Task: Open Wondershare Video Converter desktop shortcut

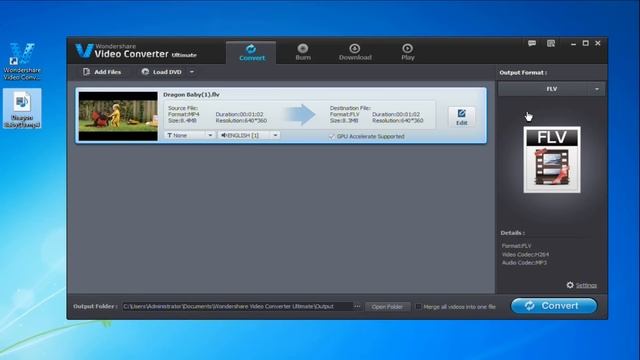Action: [22, 61]
